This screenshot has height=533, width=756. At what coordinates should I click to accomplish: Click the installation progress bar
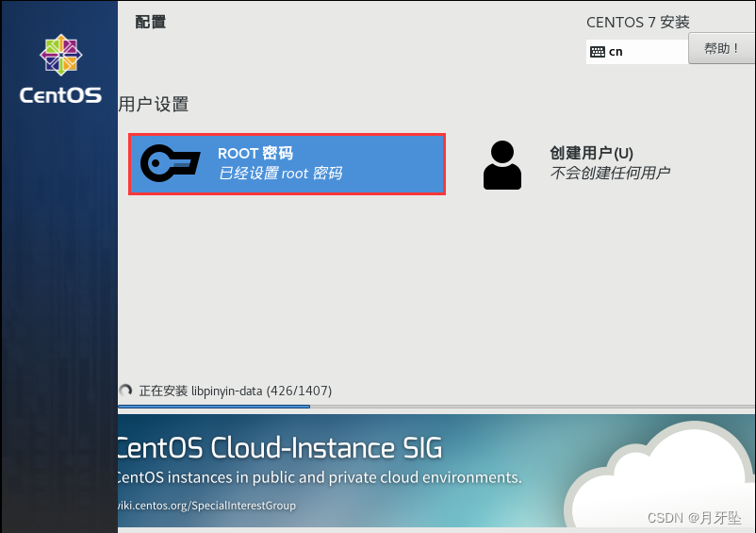click(436, 407)
